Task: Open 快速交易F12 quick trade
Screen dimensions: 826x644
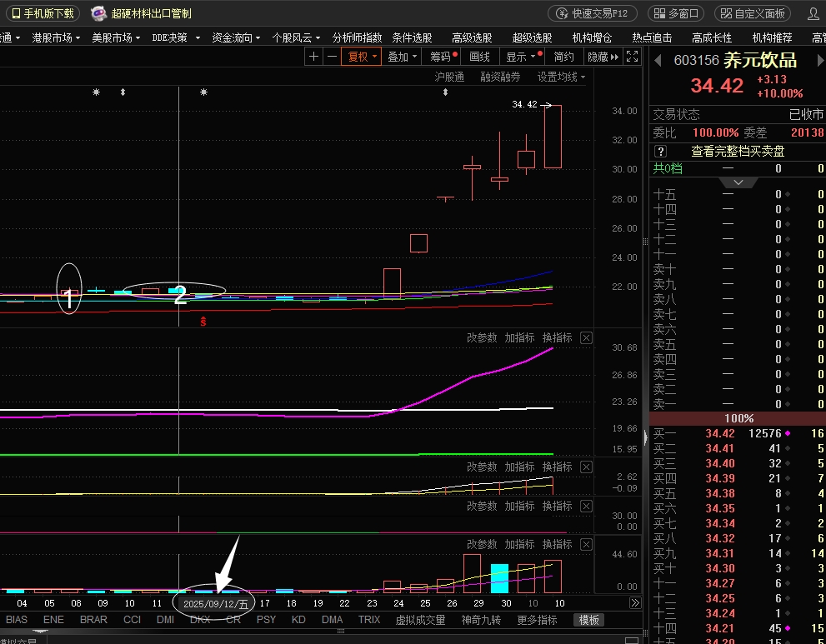Action: pos(593,13)
